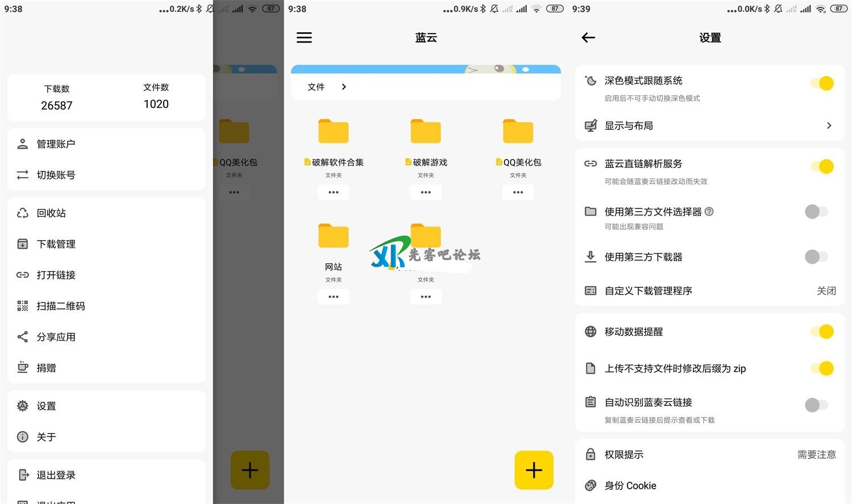Open 扫描二维码 QR scanner
This screenshot has width=852, height=504.
pos(60,306)
